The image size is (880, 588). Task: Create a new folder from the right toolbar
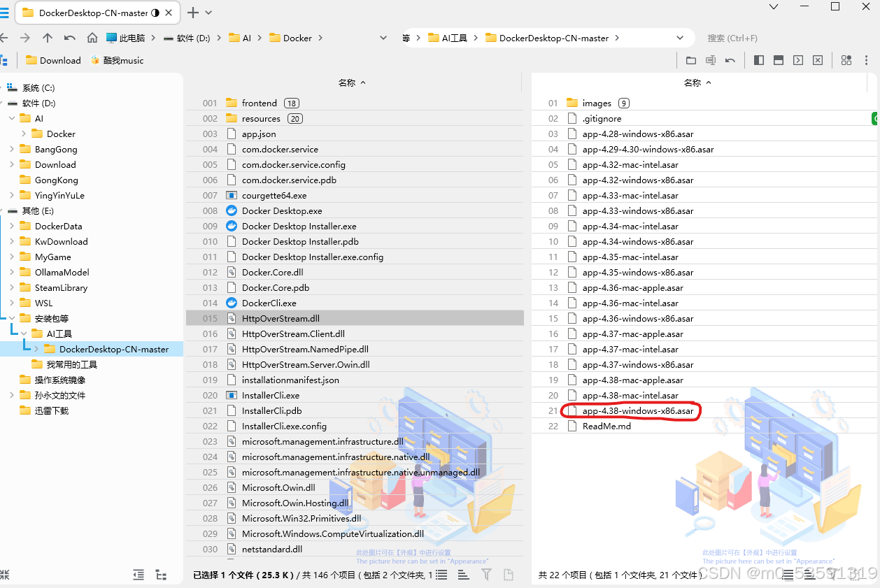(x=691, y=60)
